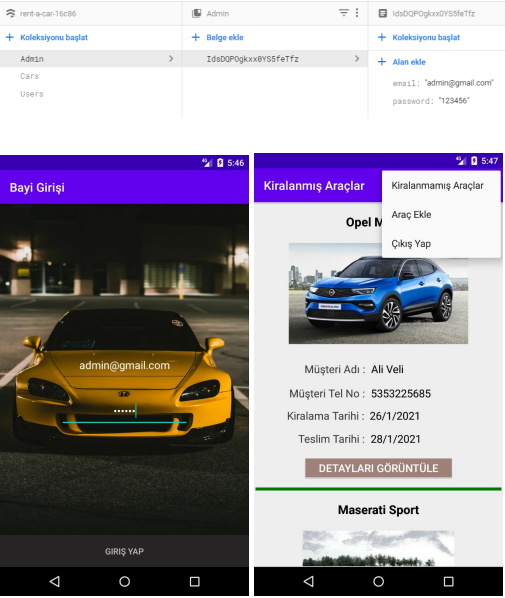The width and height of the screenshot is (505, 598).
Task: Tap the blue Opel car image
Action: [x=378, y=293]
